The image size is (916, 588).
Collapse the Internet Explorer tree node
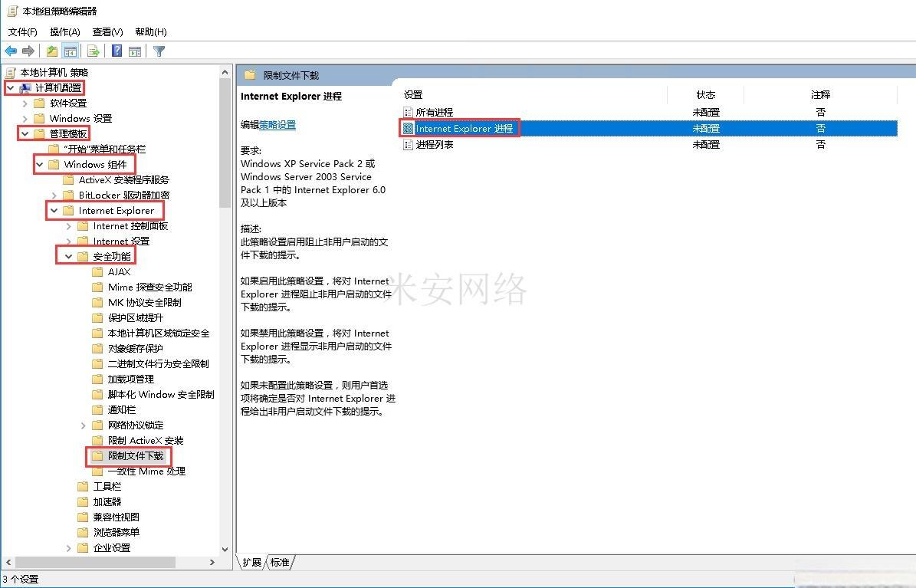(54, 210)
